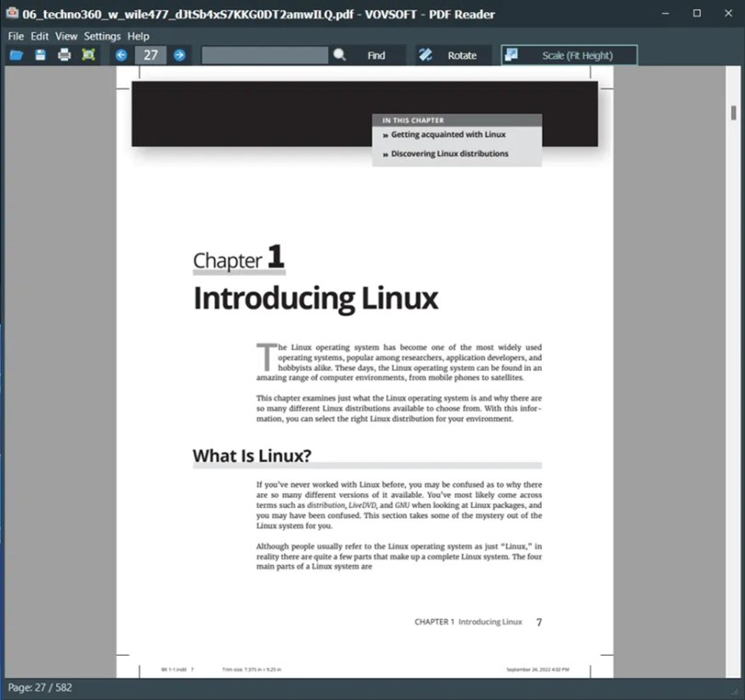The width and height of the screenshot is (745, 700).
Task: Click the 'IN THIS CHAPTER' label
Action: [413, 120]
